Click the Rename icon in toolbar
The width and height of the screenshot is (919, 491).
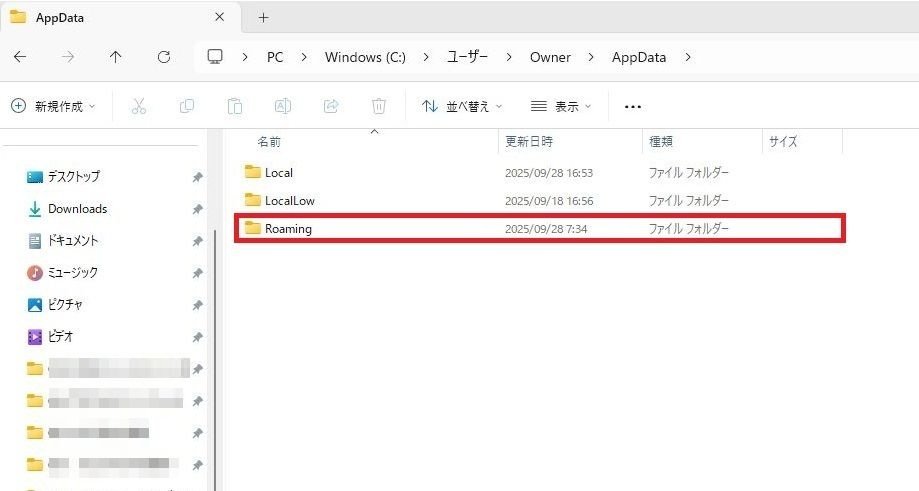[x=283, y=106]
